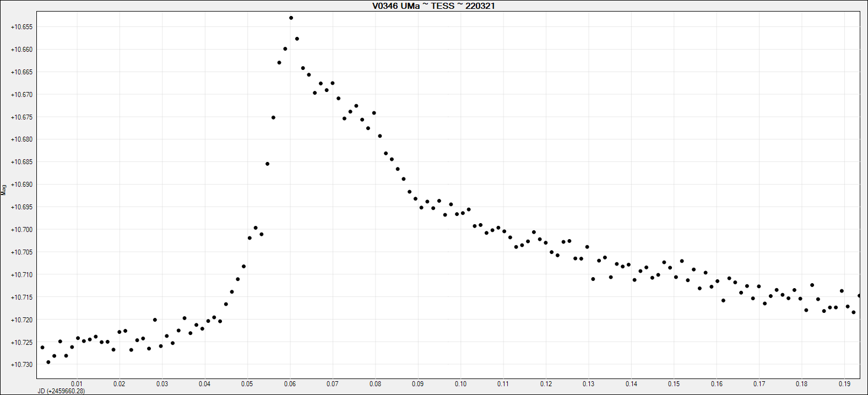Select the +10.730 y-axis tick label
Screen dimensions: 868x395
21,365
